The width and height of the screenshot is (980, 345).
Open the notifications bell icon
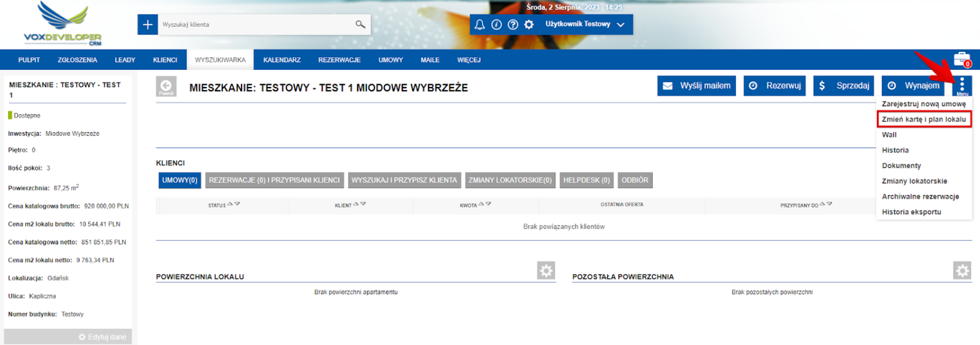[479, 24]
